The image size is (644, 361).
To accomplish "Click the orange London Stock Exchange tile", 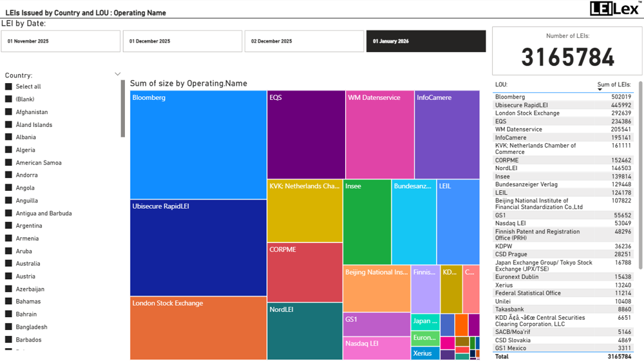I will [198, 327].
